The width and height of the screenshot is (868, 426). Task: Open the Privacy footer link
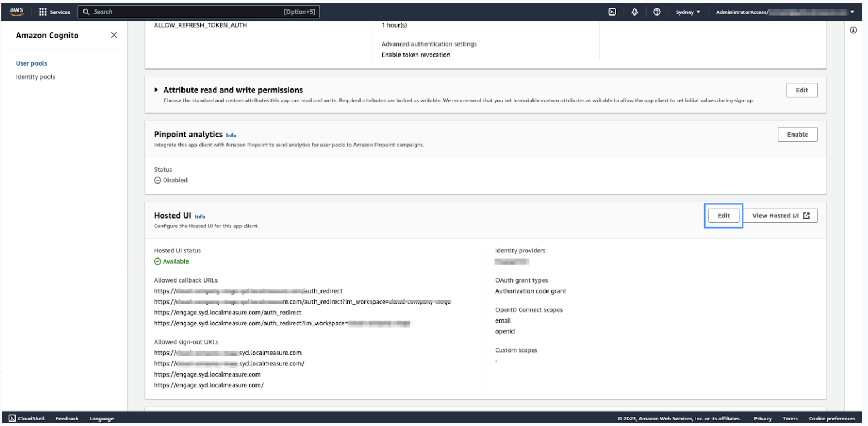(763, 418)
